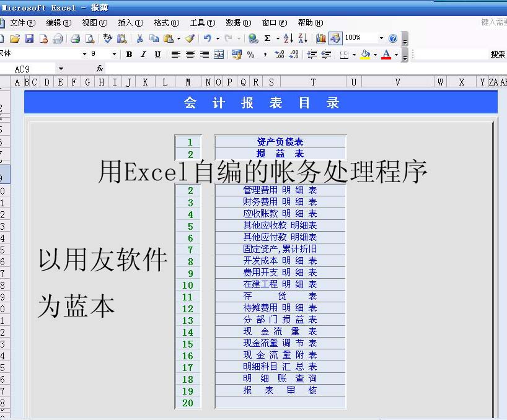
Task: Sort ascending with the A-Z icon
Action: 288,38
